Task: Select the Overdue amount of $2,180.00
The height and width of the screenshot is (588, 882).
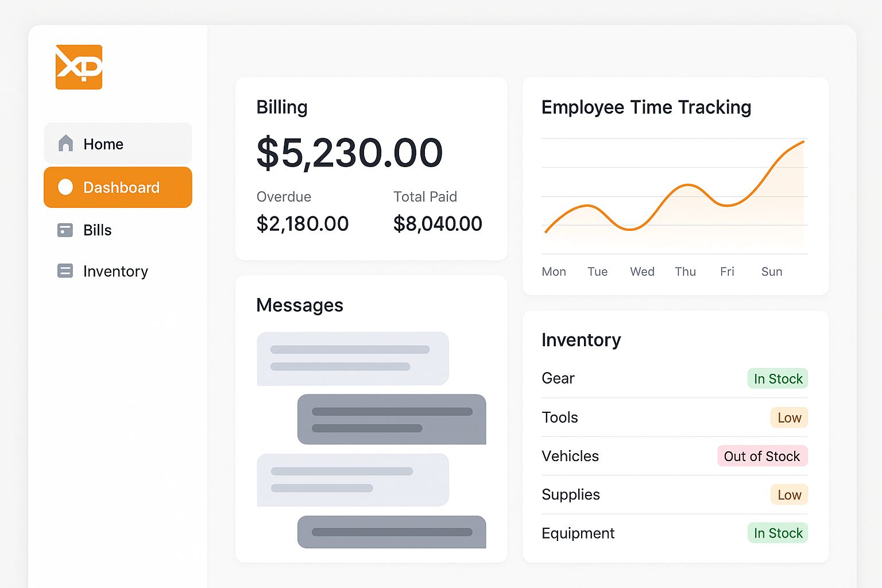Action: coord(303,224)
